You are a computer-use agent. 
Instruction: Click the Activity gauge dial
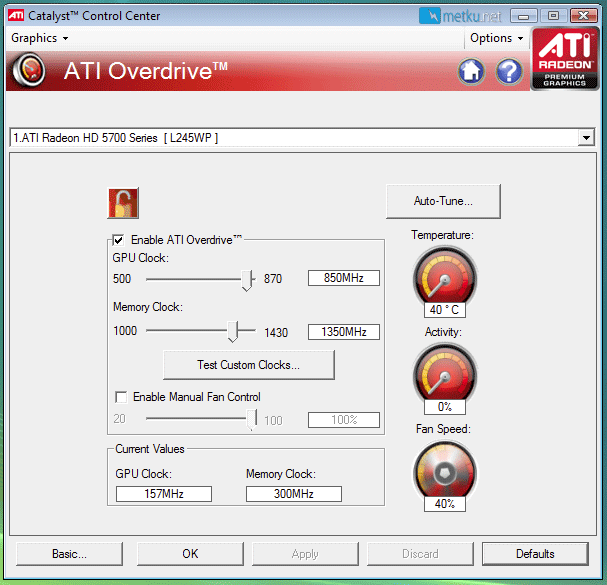[x=445, y=374]
